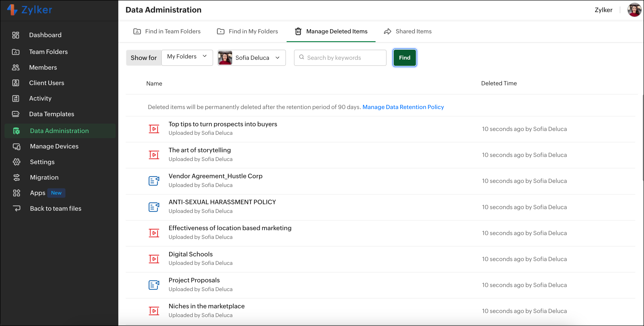The image size is (644, 326).
Task: Click video icon for Digital Schools
Action: [x=154, y=259]
